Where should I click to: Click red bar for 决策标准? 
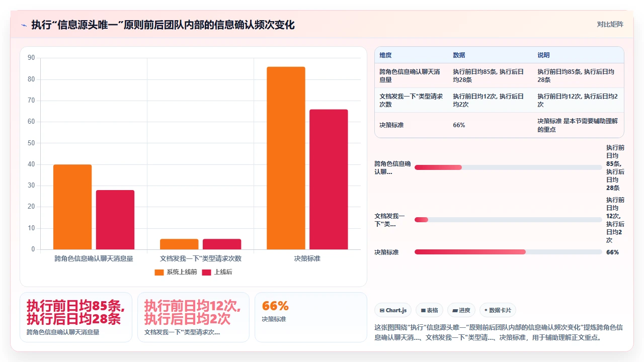tap(329, 179)
